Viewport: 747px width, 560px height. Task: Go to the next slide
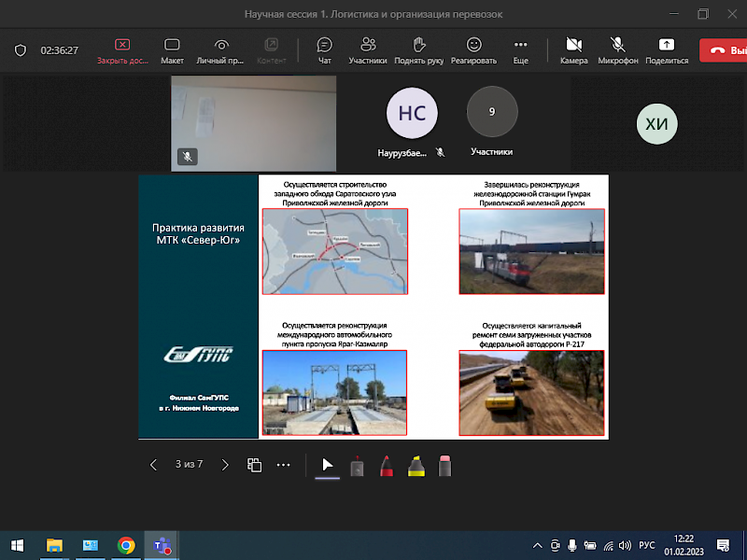coord(225,465)
